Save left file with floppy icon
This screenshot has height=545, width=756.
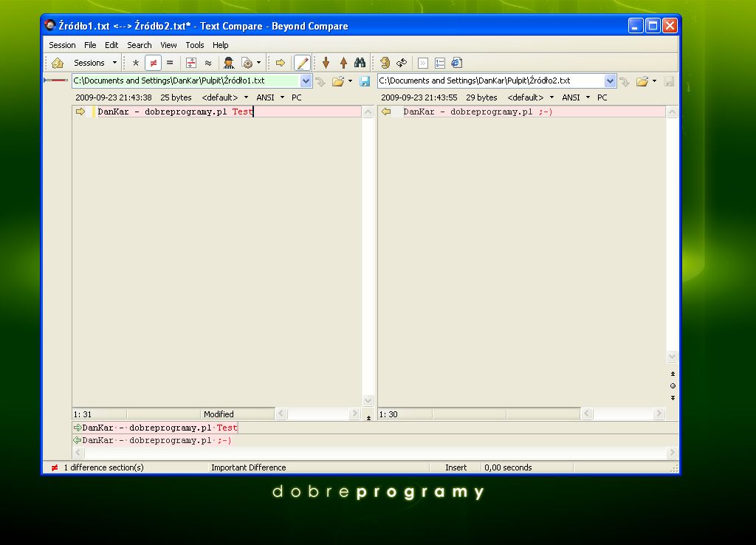[x=365, y=81]
